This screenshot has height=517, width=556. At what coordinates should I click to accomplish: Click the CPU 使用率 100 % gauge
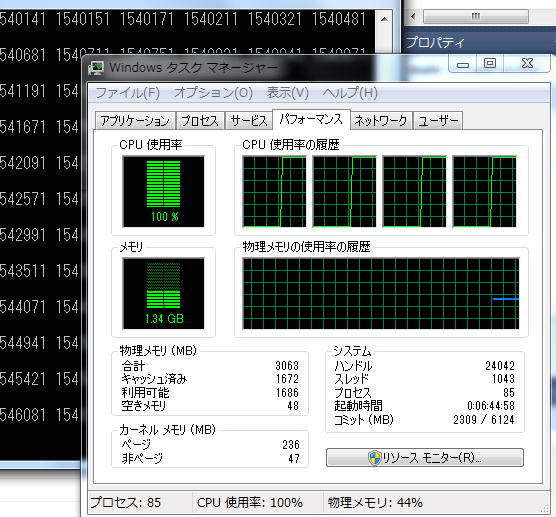163,191
